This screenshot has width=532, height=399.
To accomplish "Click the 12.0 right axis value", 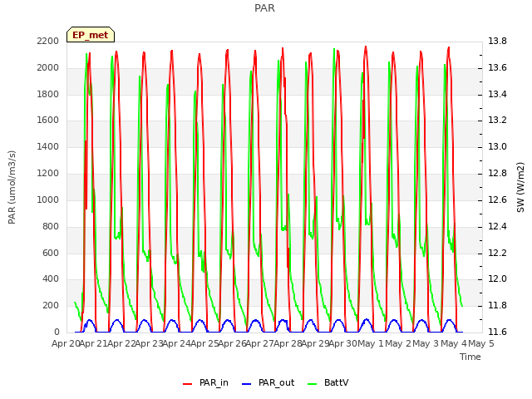I will click(497, 279).
